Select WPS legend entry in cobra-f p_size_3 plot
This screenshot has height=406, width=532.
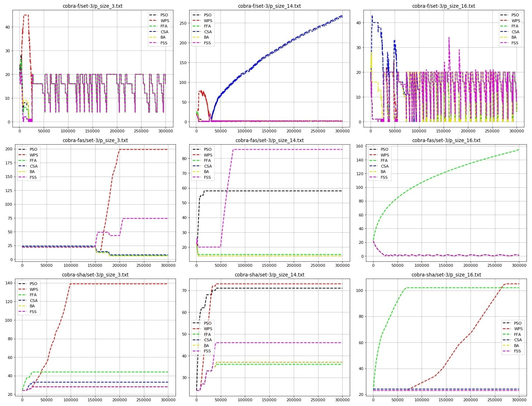164,21
